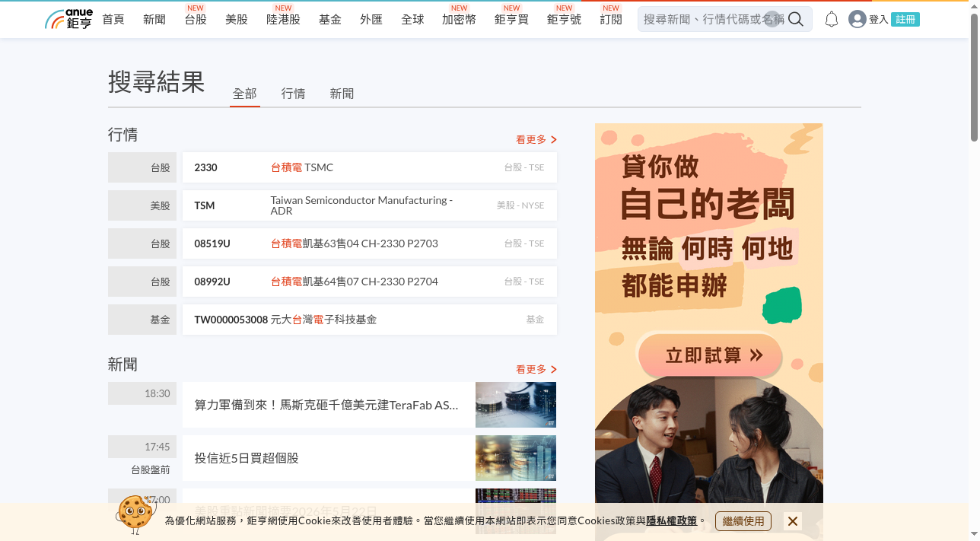Open 新聞 in the top navigation

154,19
